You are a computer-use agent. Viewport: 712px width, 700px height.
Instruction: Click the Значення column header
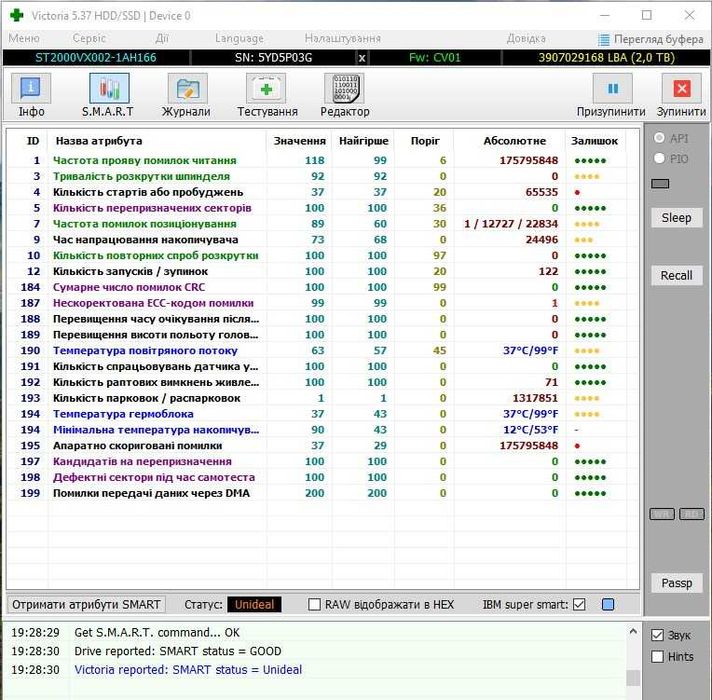tap(299, 141)
